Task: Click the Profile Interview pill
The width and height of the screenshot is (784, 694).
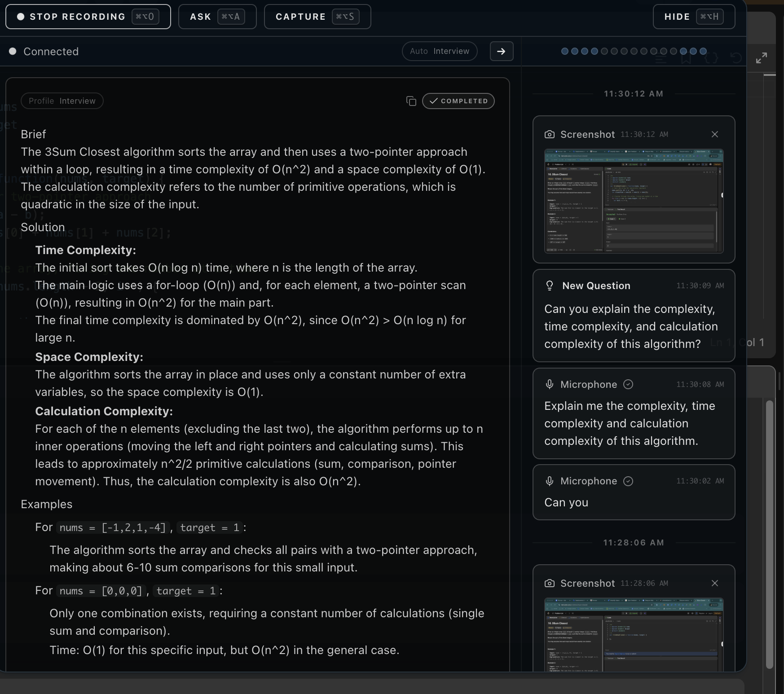Action: [x=62, y=101]
